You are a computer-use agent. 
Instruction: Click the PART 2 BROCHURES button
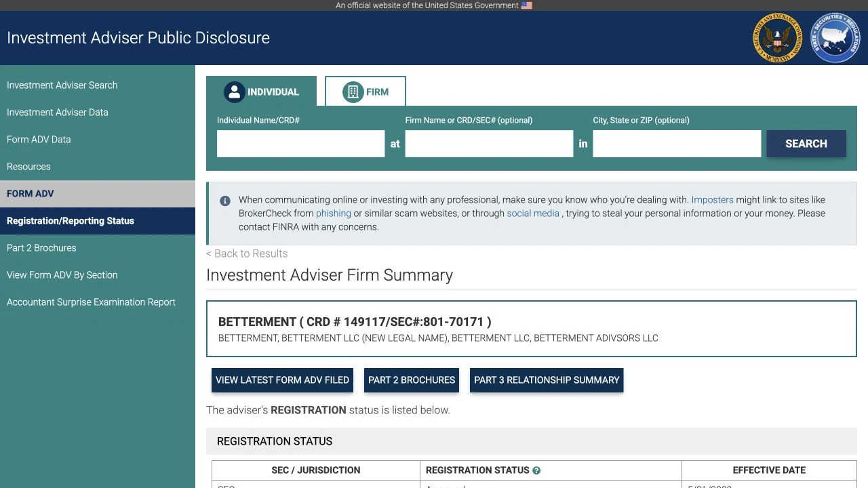(x=412, y=380)
